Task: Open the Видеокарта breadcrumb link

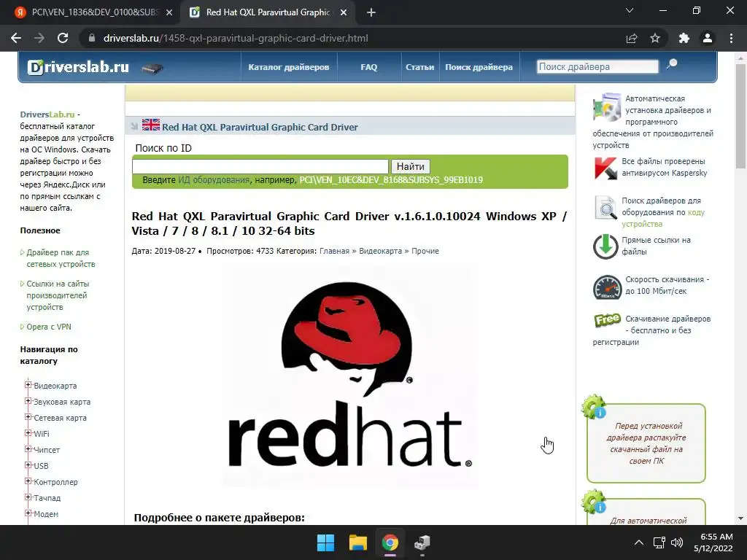Action: coord(380,251)
